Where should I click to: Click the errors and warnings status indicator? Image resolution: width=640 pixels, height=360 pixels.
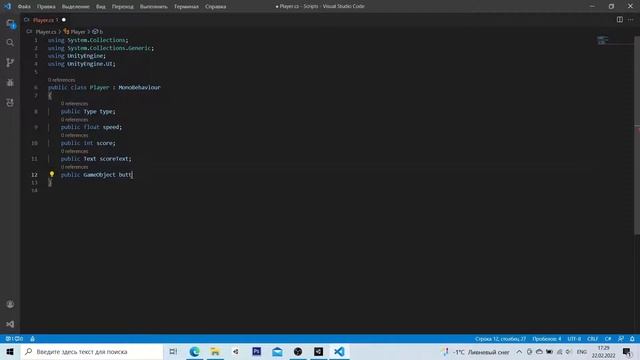(14, 339)
